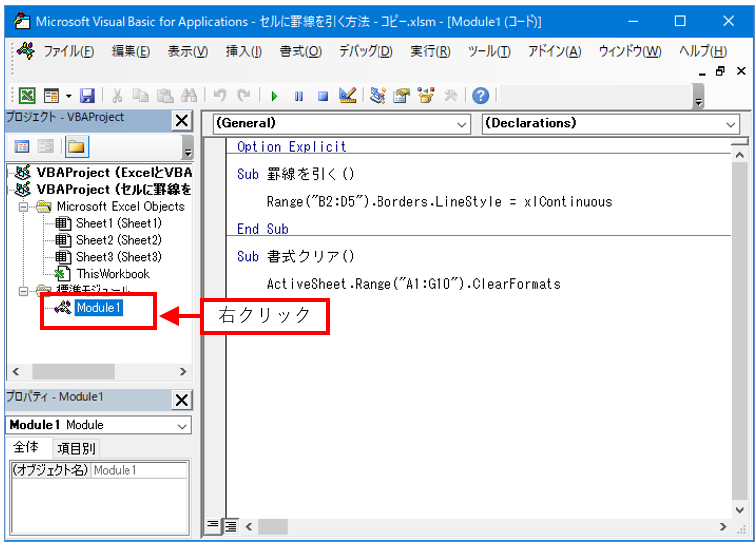Image resolution: width=756 pixels, height=545 pixels.
Task: Select VBAProject (セルに罫線を project node
Action: pos(115,189)
